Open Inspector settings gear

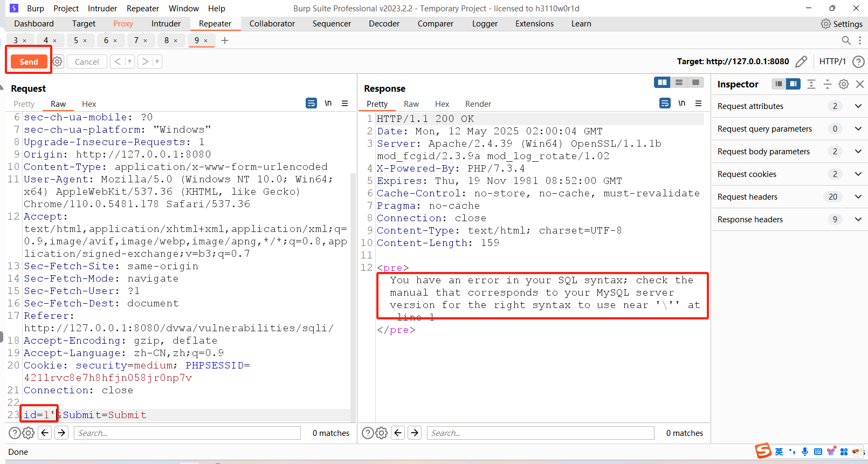click(844, 84)
